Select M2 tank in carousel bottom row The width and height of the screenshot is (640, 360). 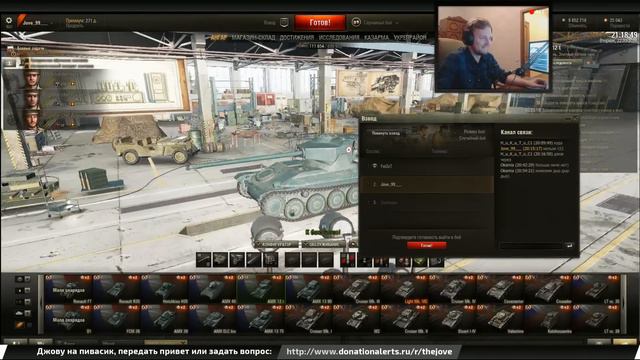tap(356, 319)
